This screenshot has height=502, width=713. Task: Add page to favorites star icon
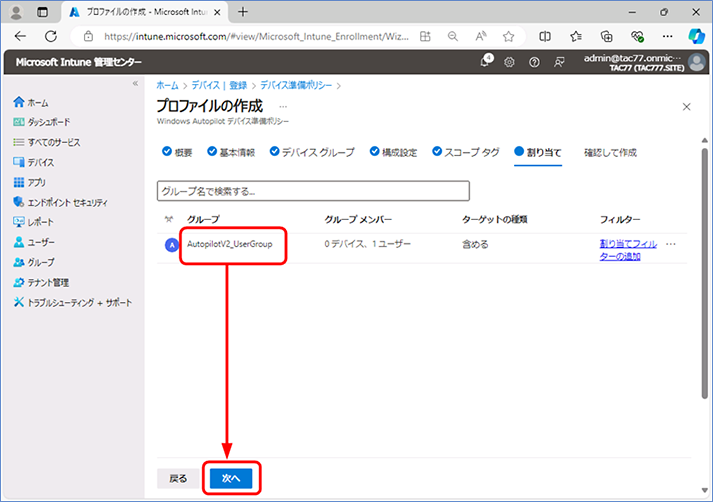(x=508, y=36)
